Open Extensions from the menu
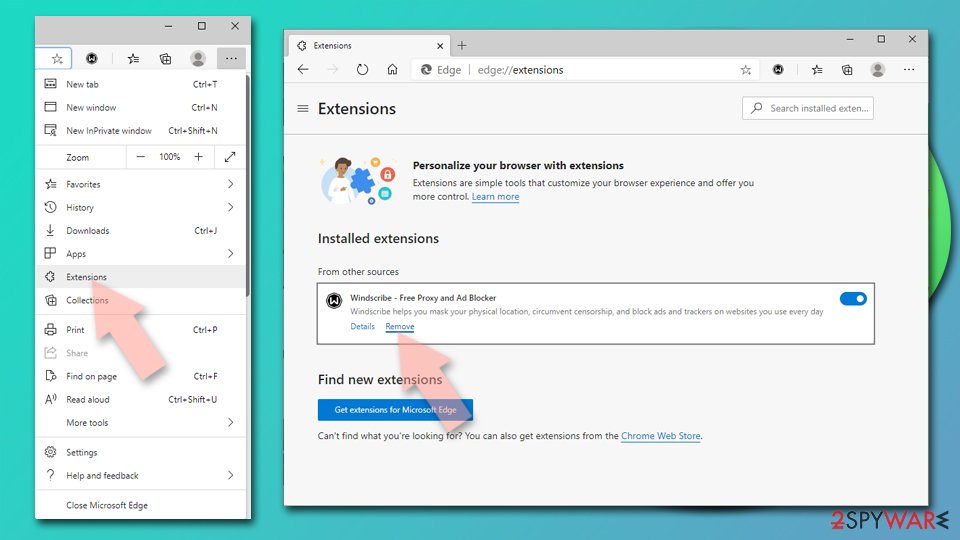 tap(141, 277)
